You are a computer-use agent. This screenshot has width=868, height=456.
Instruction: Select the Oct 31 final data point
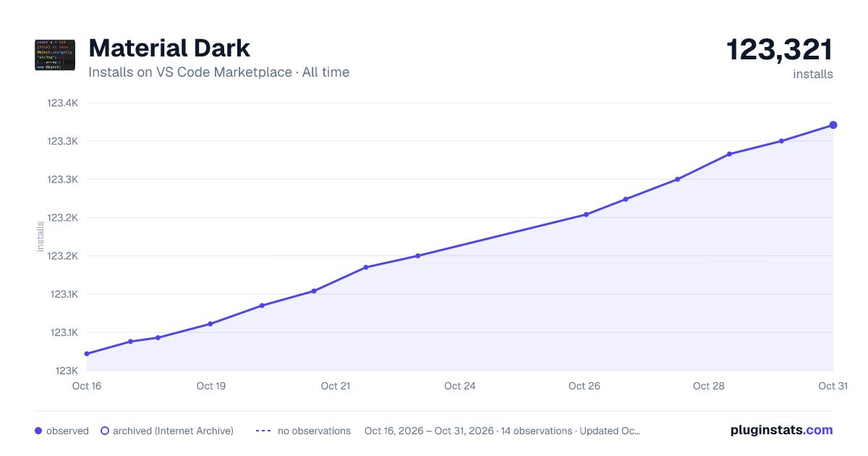point(833,125)
